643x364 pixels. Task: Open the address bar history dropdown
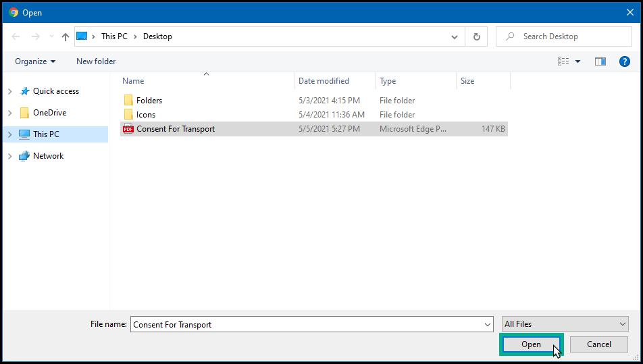[x=455, y=36]
